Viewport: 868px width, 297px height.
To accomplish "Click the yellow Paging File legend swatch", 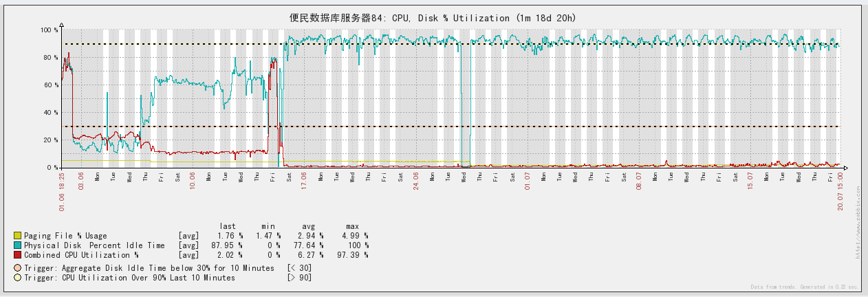I will coord(17,236).
